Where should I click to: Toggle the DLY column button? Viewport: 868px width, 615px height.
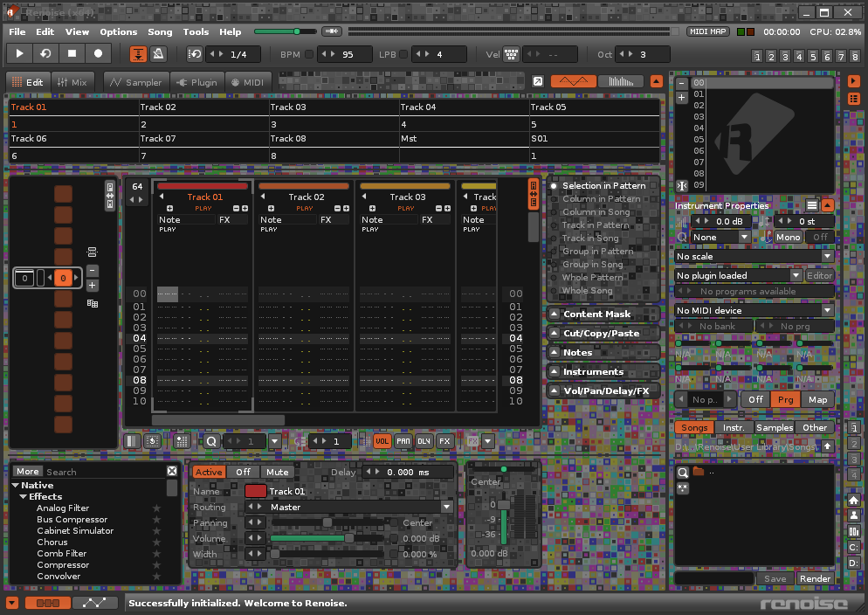(x=424, y=441)
